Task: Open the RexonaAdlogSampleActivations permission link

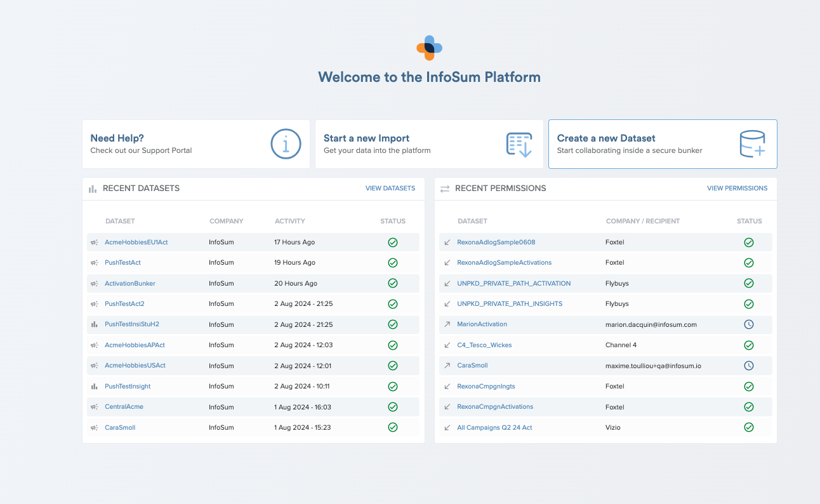Action: 505,263
